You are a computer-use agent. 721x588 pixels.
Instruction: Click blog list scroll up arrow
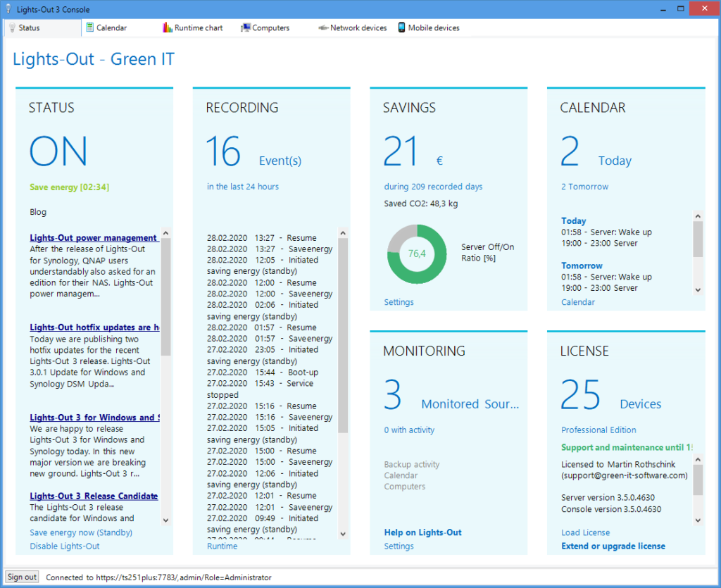(166, 233)
